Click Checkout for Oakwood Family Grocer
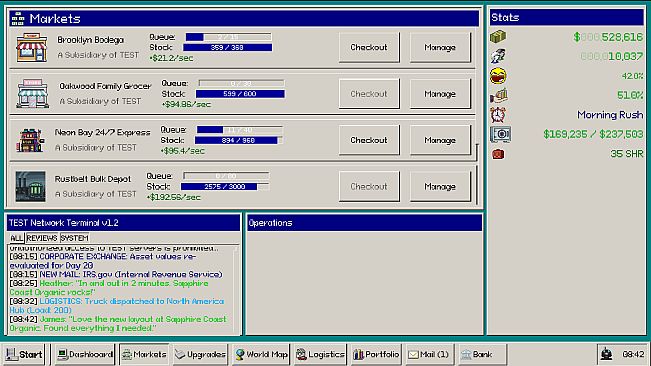 (369, 94)
